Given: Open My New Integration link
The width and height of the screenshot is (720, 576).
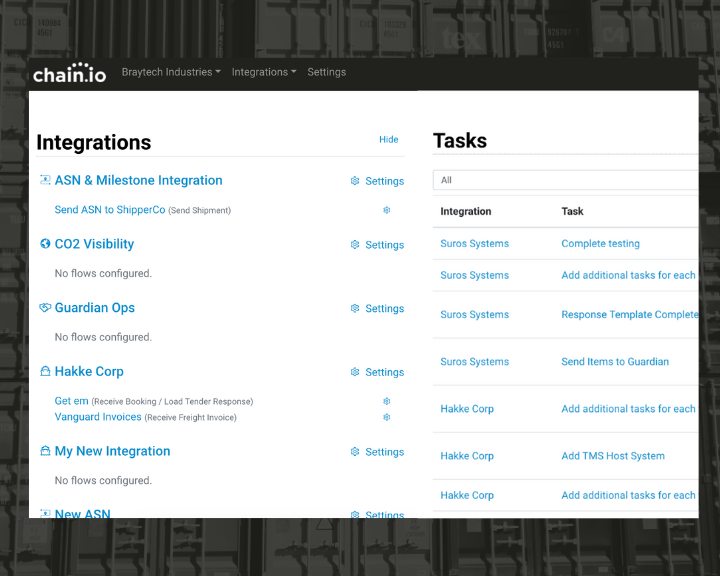Looking at the screenshot, I should pos(112,452).
